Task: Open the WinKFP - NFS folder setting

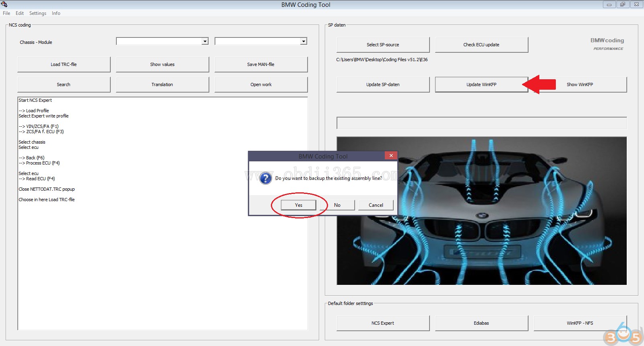Action: (580, 323)
